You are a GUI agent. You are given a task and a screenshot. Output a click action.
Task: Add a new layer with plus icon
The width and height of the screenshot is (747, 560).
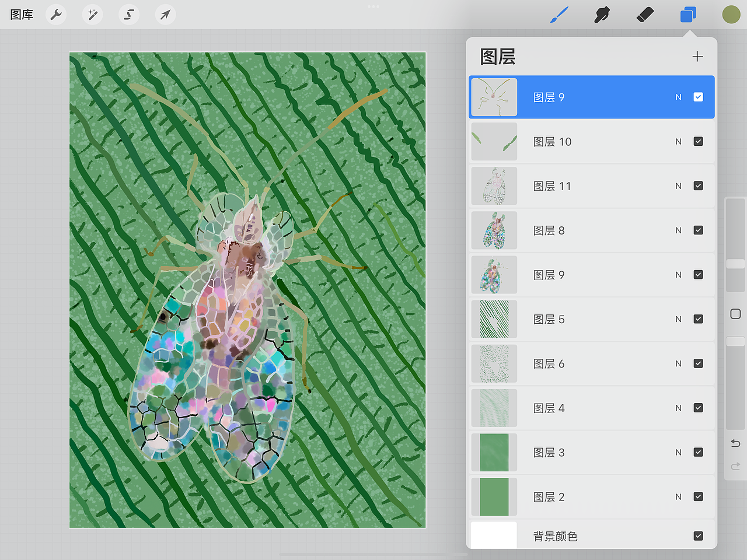coord(697,57)
